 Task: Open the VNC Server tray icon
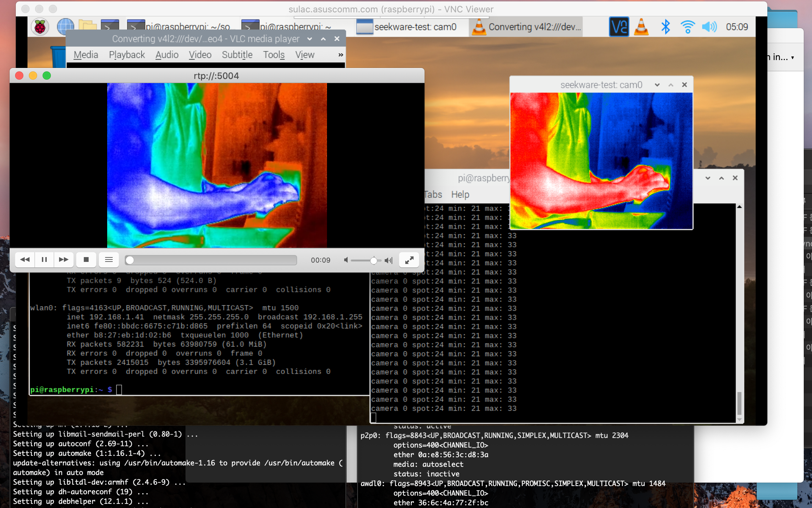[619, 27]
